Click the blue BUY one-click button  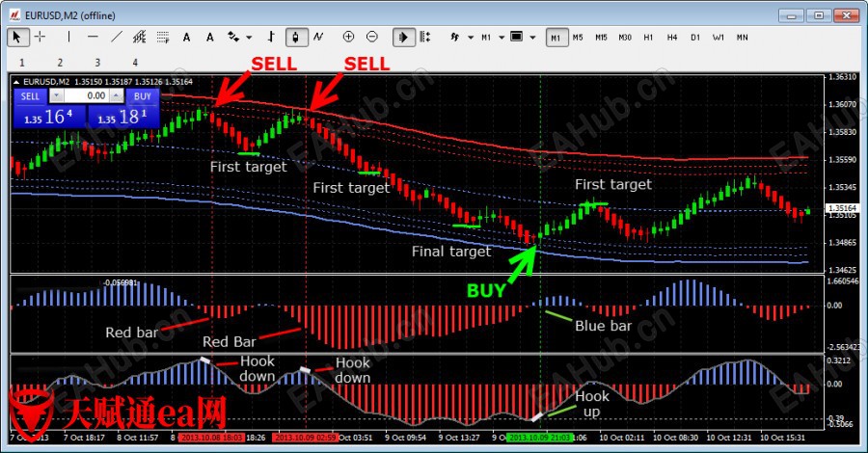pyautogui.click(x=143, y=96)
